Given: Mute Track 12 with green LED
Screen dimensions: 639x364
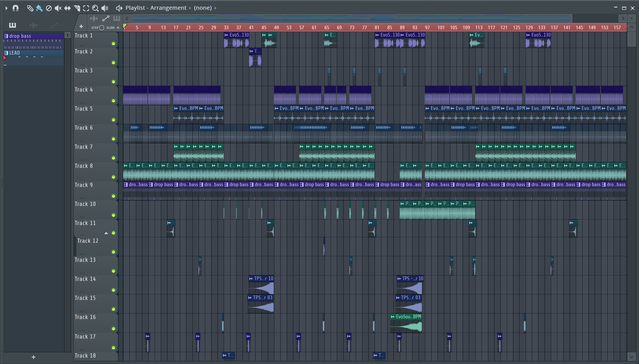Looking at the screenshot, I should pyautogui.click(x=113, y=252).
